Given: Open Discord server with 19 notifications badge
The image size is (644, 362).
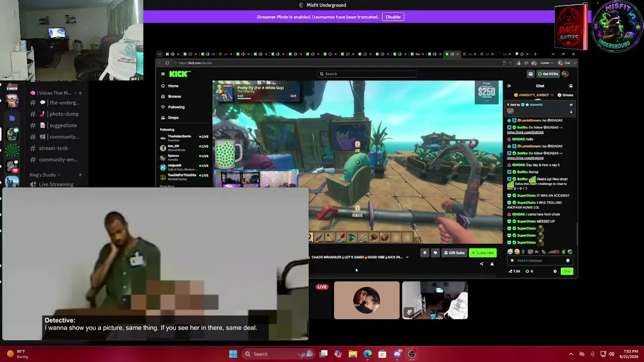Looking at the screenshot, I should coord(12,166).
